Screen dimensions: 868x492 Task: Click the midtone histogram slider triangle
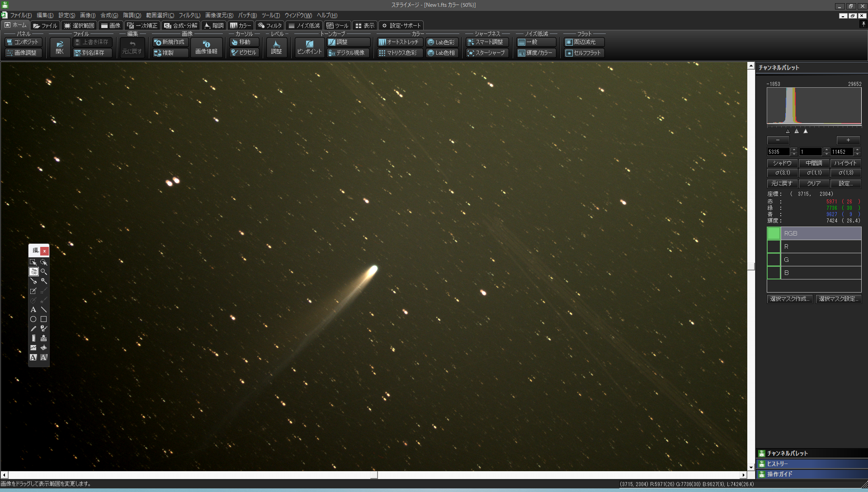pos(797,131)
